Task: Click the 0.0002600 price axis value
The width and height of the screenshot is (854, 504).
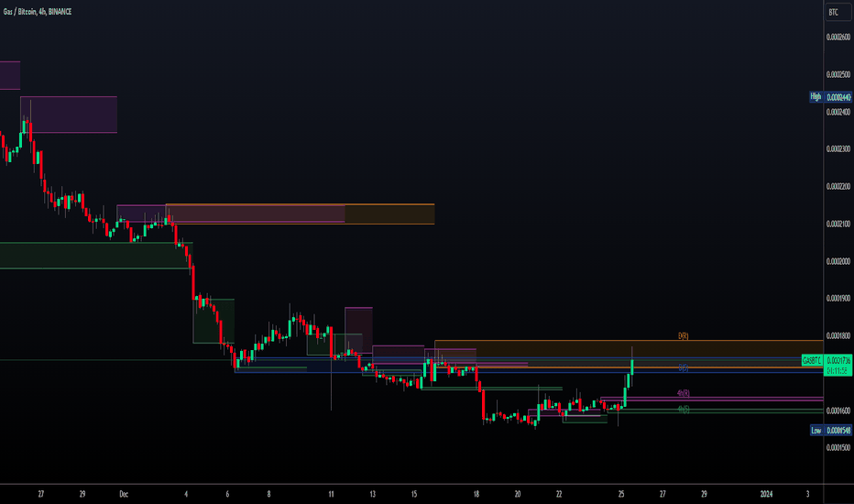Action: pos(838,37)
